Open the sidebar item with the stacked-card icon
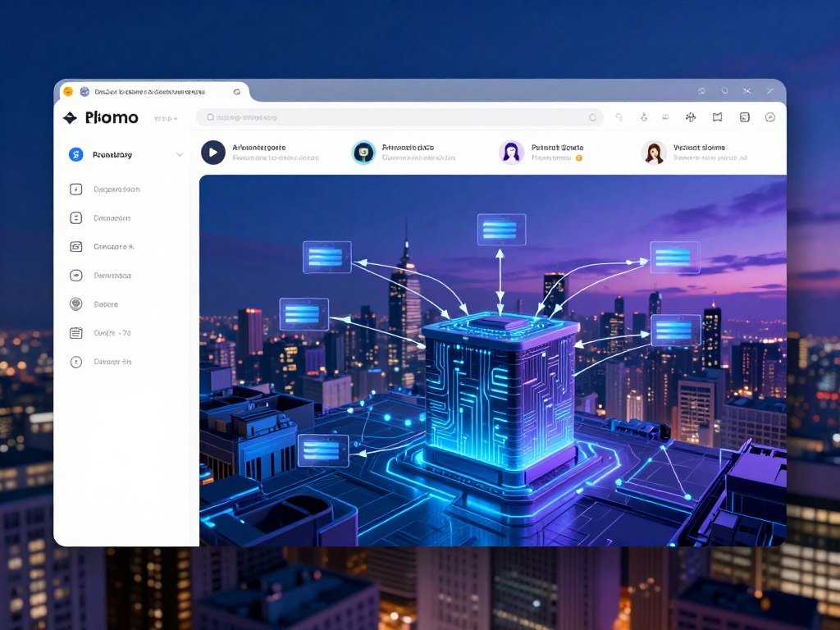840x630 pixels. pos(102,247)
